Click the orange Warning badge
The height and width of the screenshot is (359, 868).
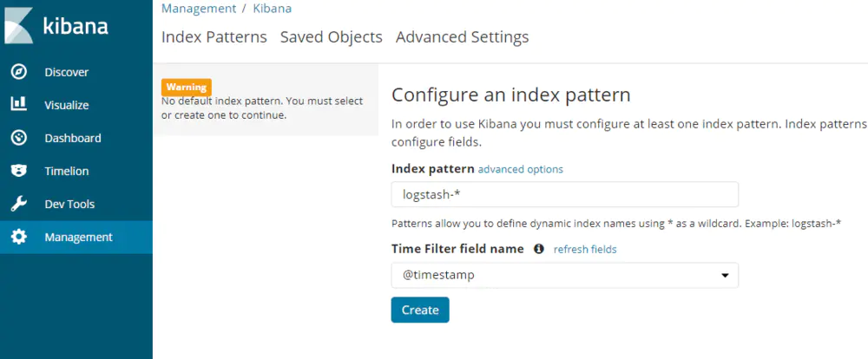(x=187, y=87)
